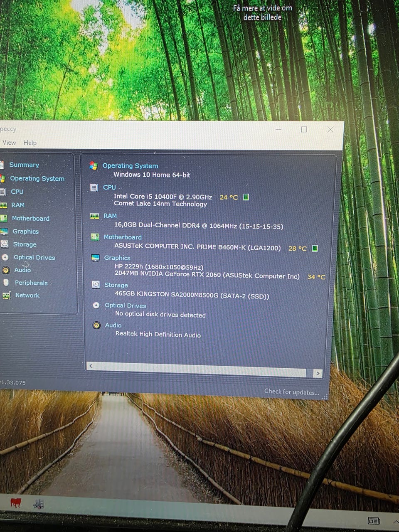This screenshot has height=532, width=399.
Task: Click No optical disk drives detected text
Action: [x=160, y=315]
